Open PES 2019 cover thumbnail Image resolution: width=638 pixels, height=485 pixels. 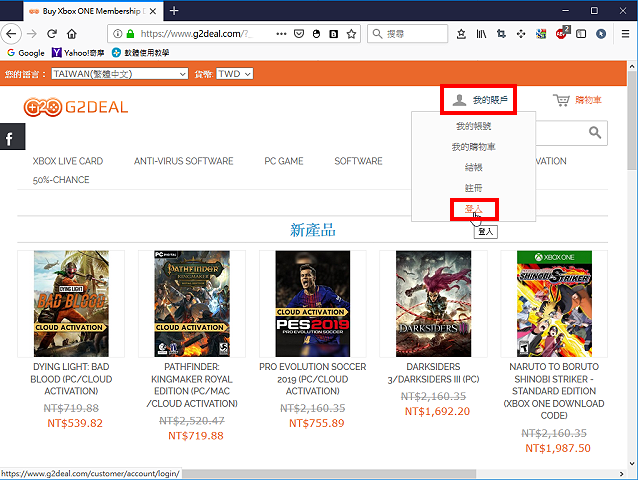(x=312, y=304)
